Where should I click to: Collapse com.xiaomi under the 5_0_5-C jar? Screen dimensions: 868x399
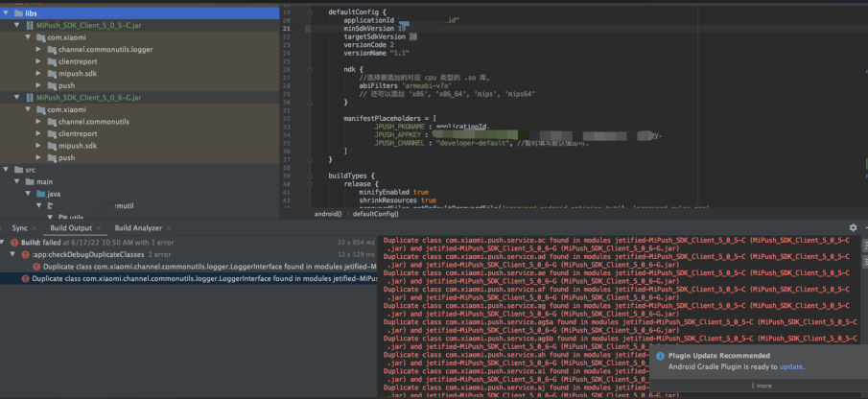click(28, 37)
